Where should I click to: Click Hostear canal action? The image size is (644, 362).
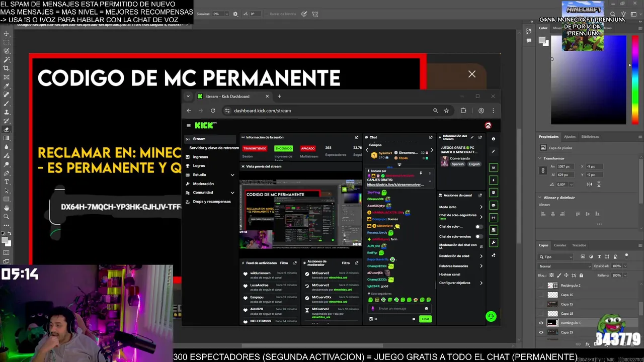point(450,275)
